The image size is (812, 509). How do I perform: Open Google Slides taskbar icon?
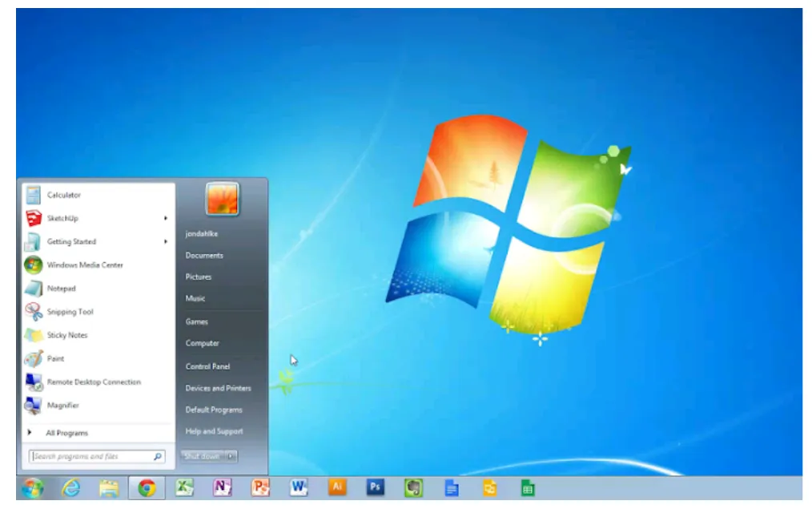click(x=490, y=488)
